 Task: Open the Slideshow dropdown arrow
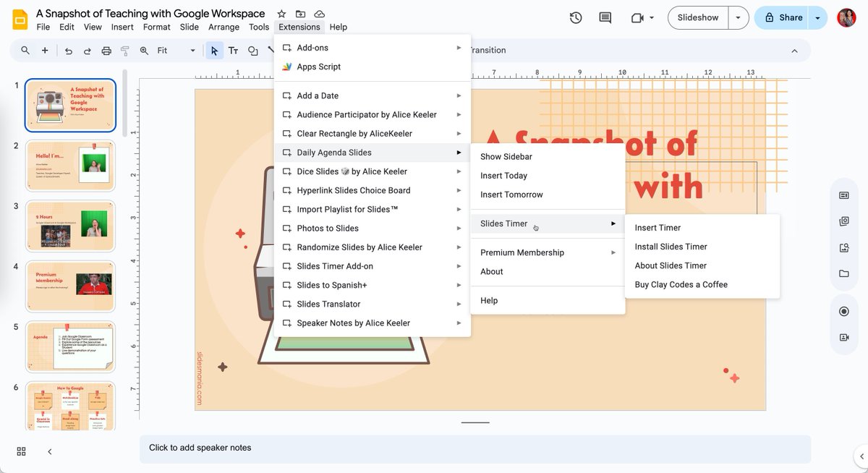coord(738,17)
